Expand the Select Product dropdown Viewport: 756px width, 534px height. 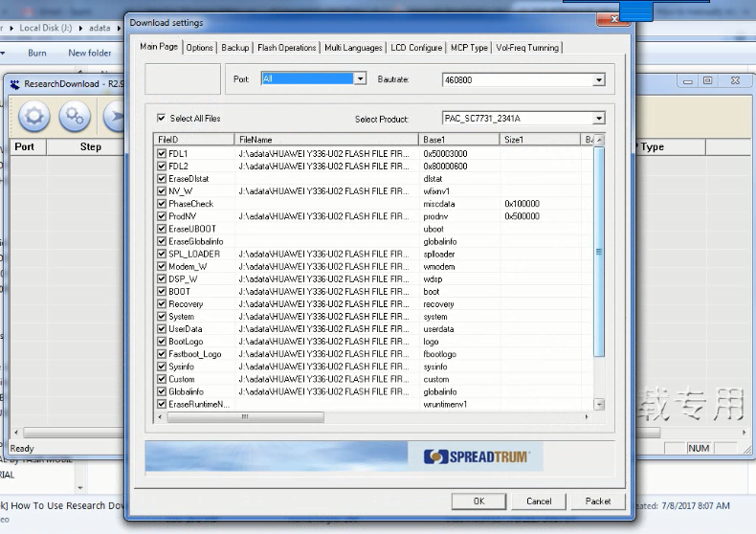tap(599, 119)
